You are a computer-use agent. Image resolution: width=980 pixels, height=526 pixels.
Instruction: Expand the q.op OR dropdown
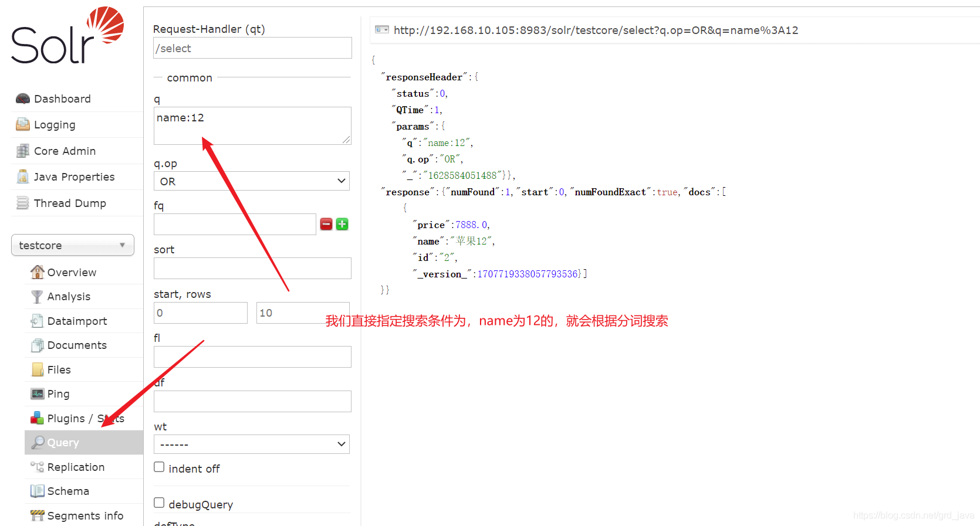pos(252,181)
